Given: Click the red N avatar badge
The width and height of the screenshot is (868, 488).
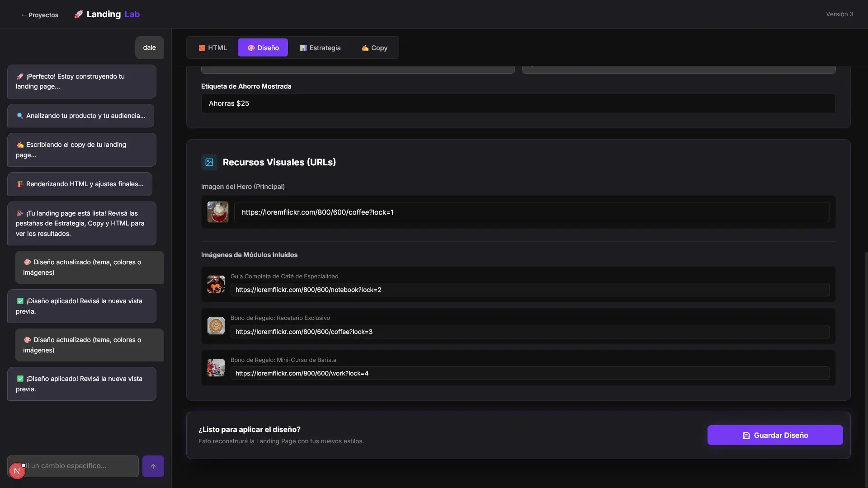Looking at the screenshot, I should tap(17, 471).
